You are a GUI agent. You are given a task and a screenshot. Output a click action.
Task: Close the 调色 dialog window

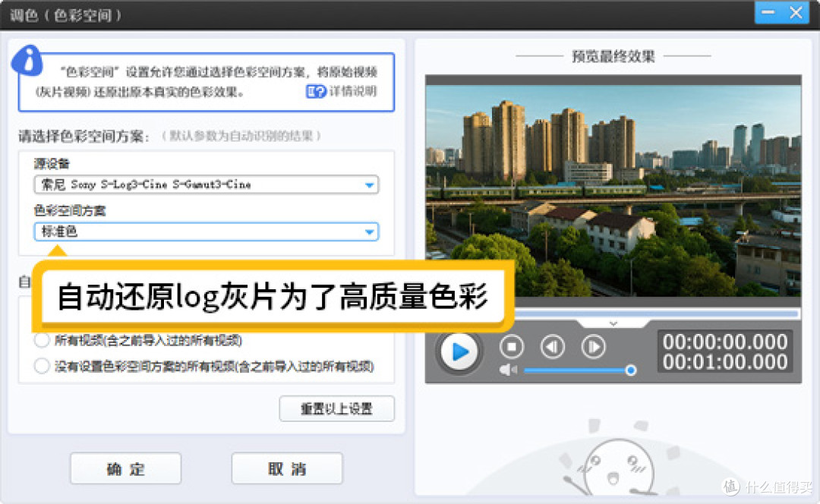[796, 12]
